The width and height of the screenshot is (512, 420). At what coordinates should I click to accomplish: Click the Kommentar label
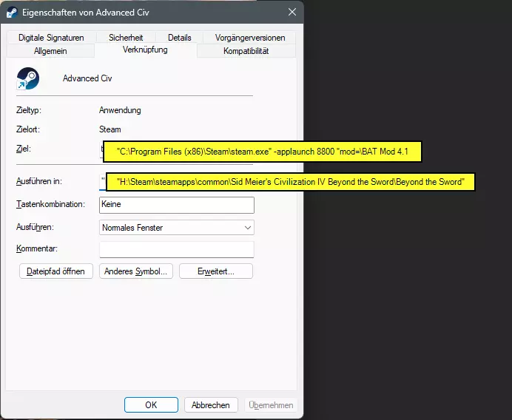37,248
